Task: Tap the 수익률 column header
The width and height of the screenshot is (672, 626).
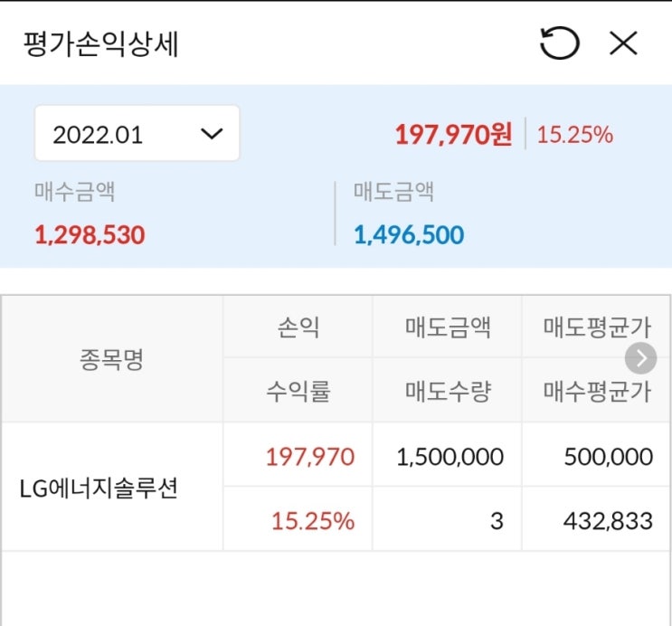Action: (298, 391)
